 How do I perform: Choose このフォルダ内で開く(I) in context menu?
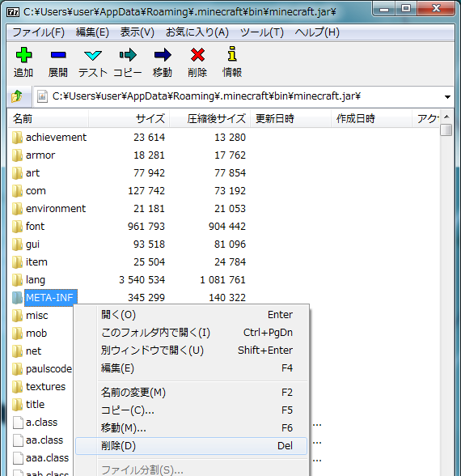pyautogui.click(x=191, y=333)
